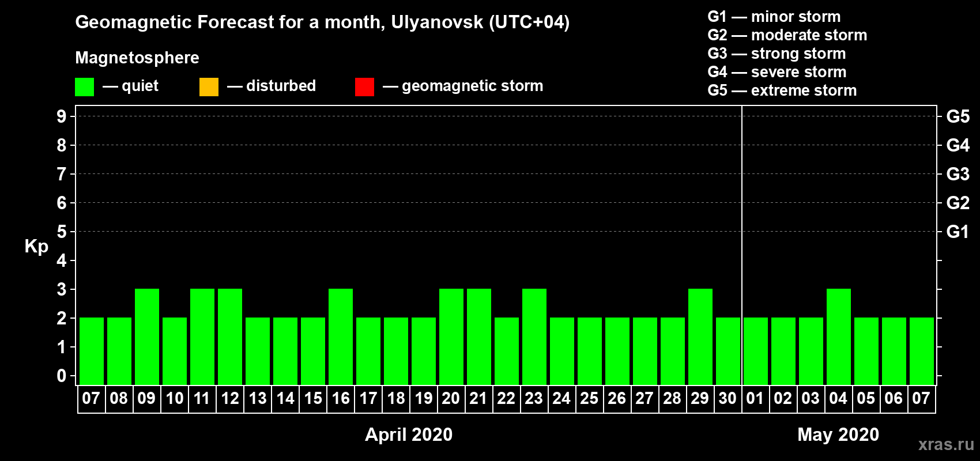Screen dimensions: 980x461
Task: Click the Kp axis value 5
Action: coord(62,232)
